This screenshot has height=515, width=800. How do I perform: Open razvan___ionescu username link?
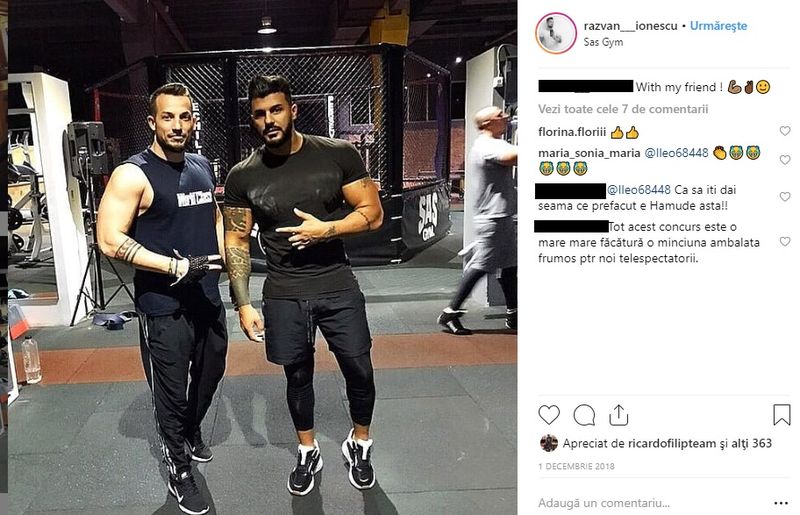tap(630, 26)
